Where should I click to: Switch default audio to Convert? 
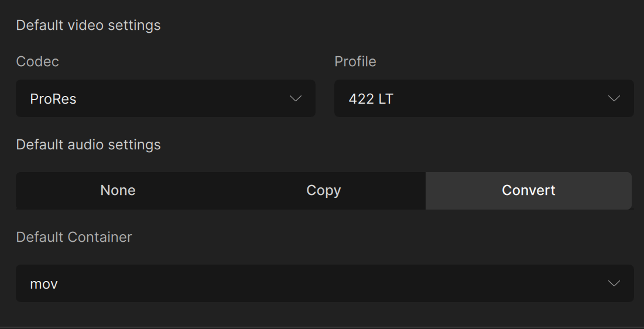[528, 190]
